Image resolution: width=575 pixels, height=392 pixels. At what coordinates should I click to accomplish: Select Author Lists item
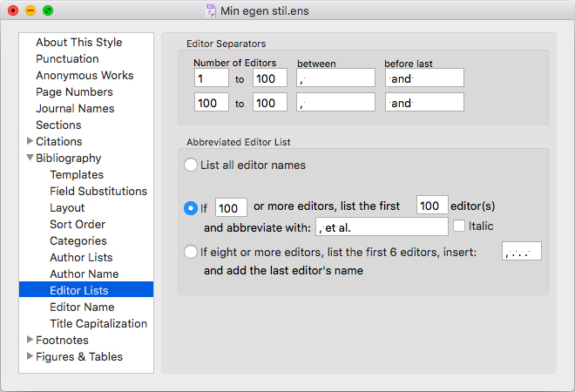[81, 257]
